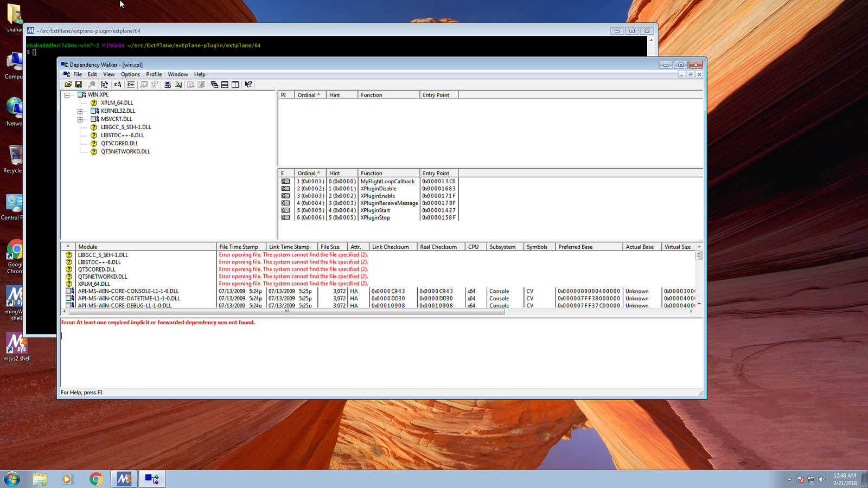Image resolution: width=868 pixels, height=488 pixels.
Task: Open the Options menu
Action: pos(130,74)
